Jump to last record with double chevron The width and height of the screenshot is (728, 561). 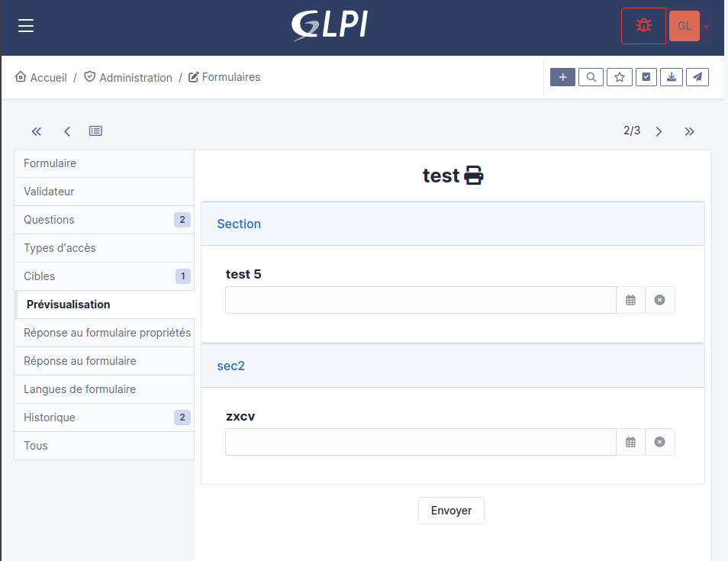690,131
